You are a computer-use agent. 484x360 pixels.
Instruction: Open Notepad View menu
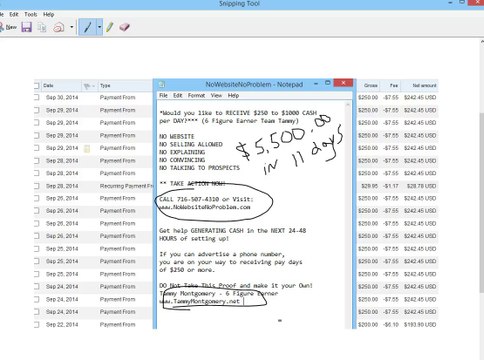[216, 96]
